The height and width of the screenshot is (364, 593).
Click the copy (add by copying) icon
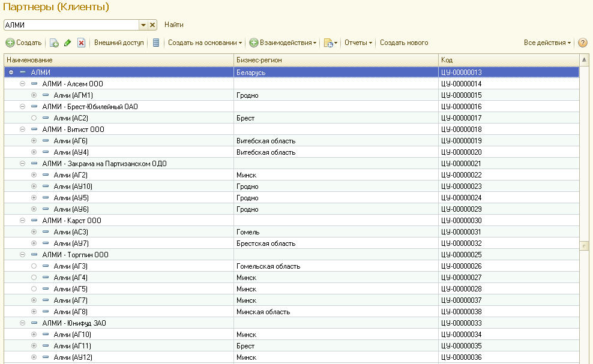pyautogui.click(x=54, y=43)
